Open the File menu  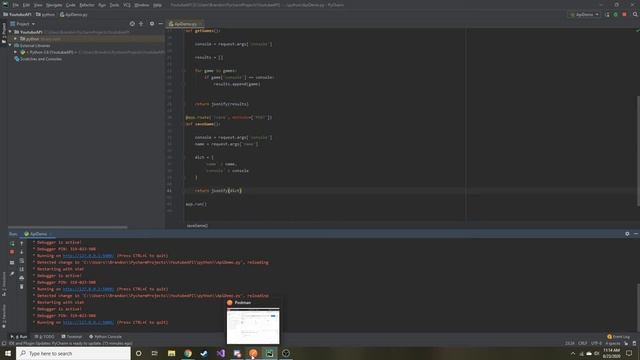coord(16,5)
